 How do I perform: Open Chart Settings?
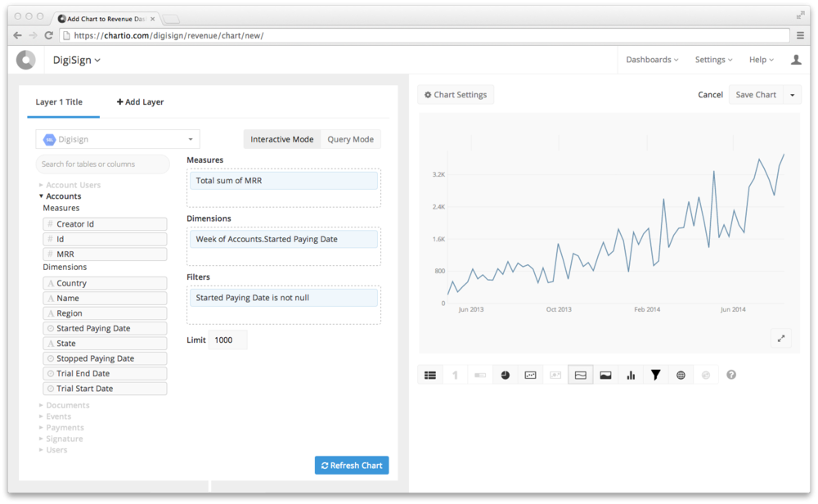click(x=456, y=95)
